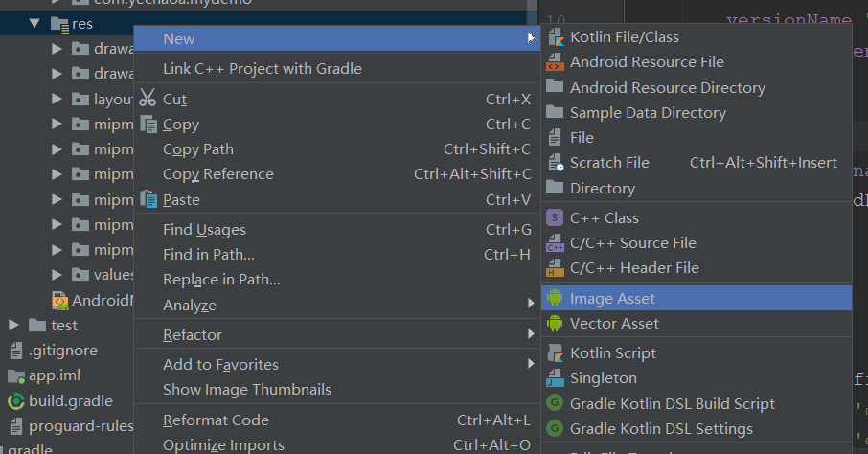The image size is (868, 454).
Task: Click the Gradle Kotlin DSL Settings icon
Action: (x=555, y=428)
